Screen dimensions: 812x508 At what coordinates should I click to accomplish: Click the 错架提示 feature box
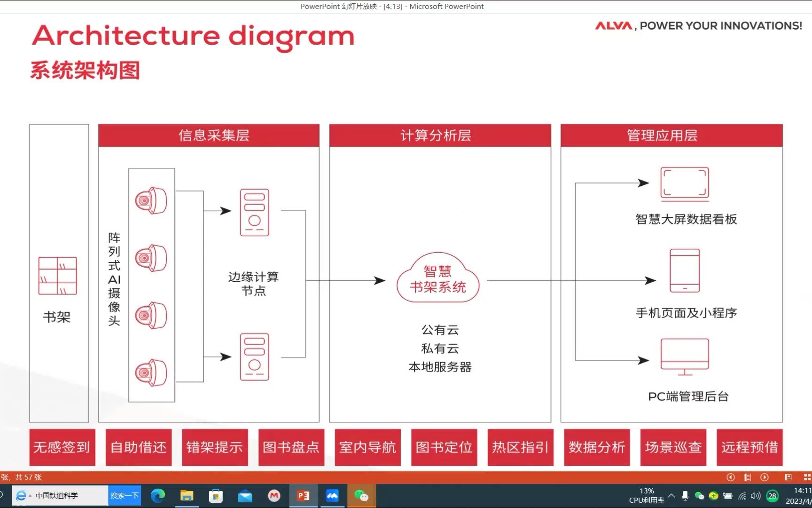tap(215, 447)
